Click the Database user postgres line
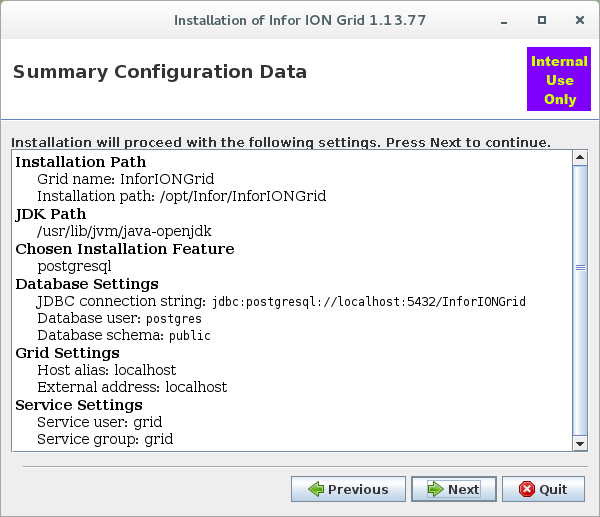Screen dimensions: 600x517 tap(119, 318)
